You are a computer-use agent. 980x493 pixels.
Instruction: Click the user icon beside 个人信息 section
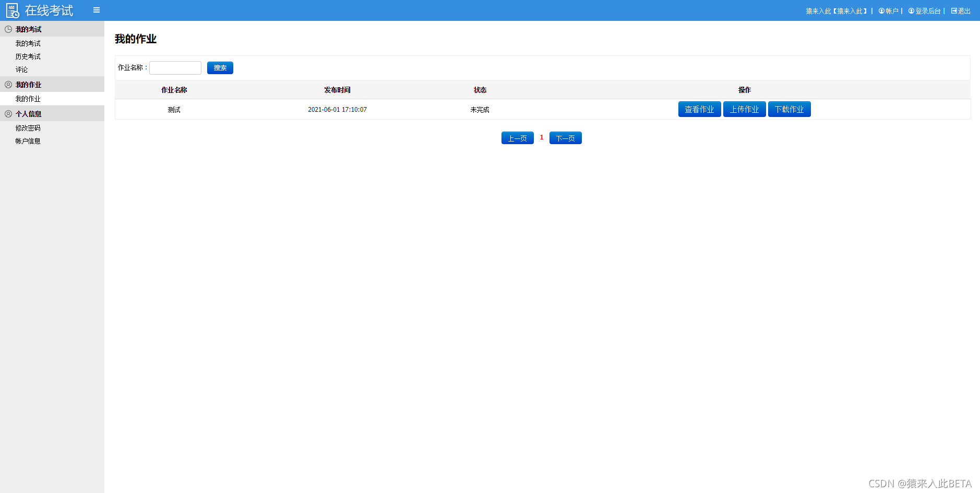point(8,114)
